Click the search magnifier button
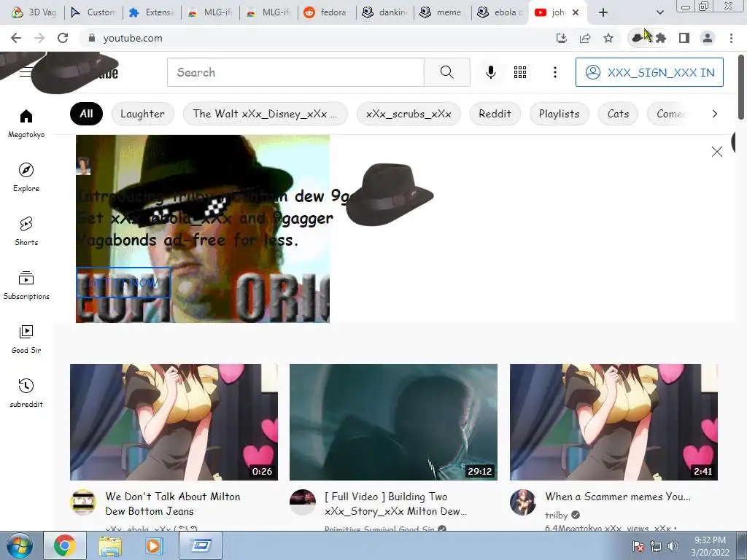 [x=447, y=72]
